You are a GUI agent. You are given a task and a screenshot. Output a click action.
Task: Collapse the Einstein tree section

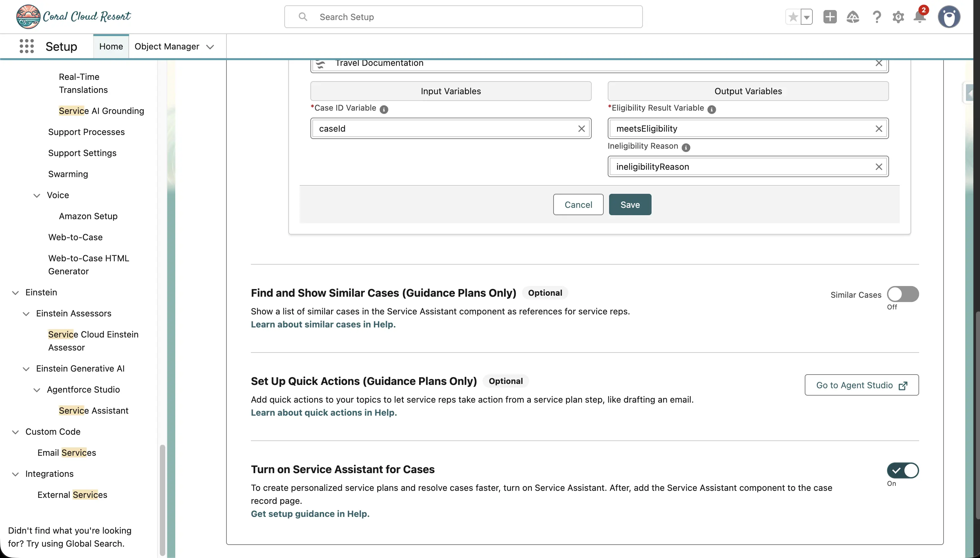click(x=15, y=293)
